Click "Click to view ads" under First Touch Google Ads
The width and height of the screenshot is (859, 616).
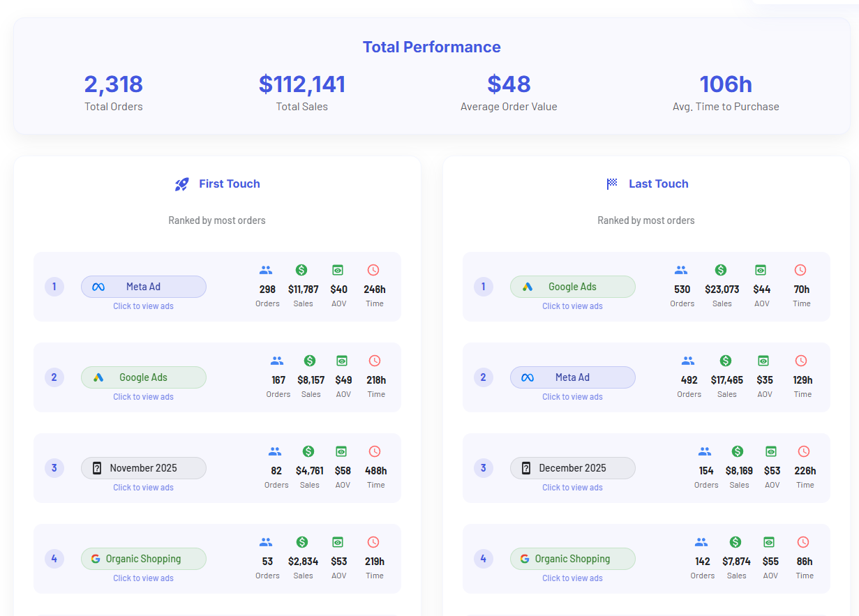[x=143, y=397]
